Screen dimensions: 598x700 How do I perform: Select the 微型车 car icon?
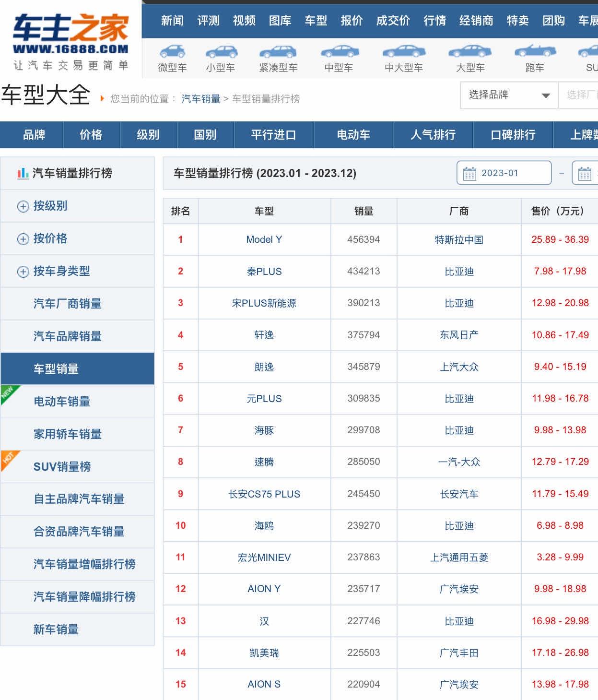click(172, 52)
